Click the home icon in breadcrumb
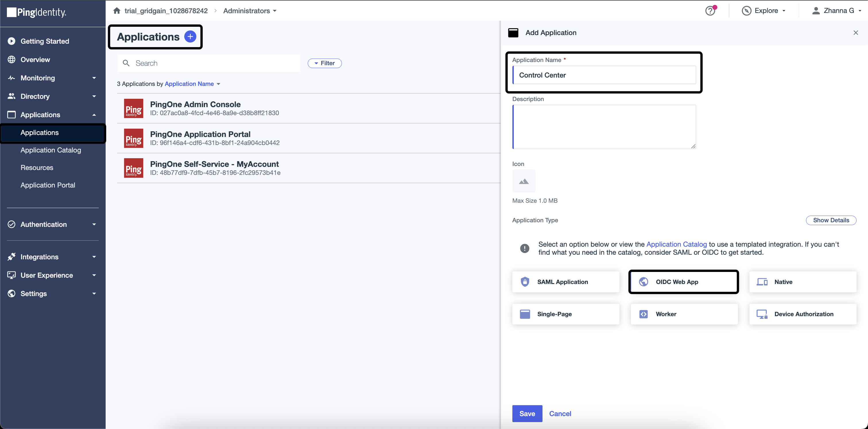868x429 pixels. point(117,11)
